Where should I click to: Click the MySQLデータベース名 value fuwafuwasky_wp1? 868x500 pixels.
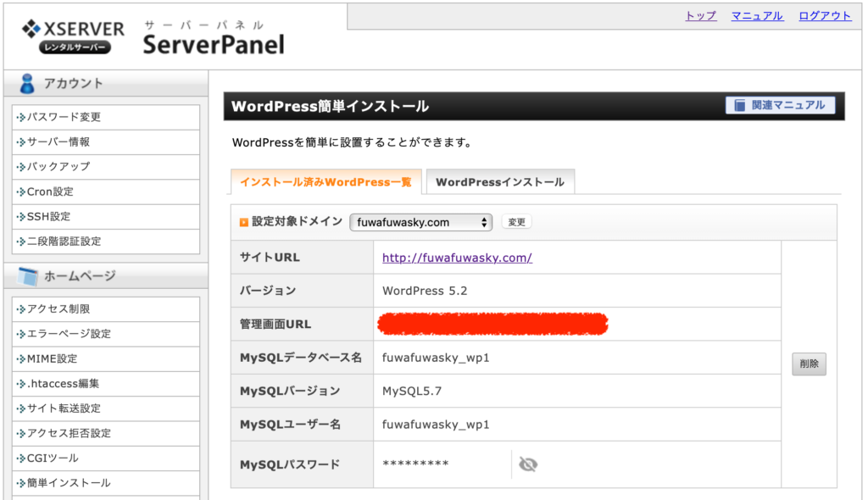[x=436, y=358]
